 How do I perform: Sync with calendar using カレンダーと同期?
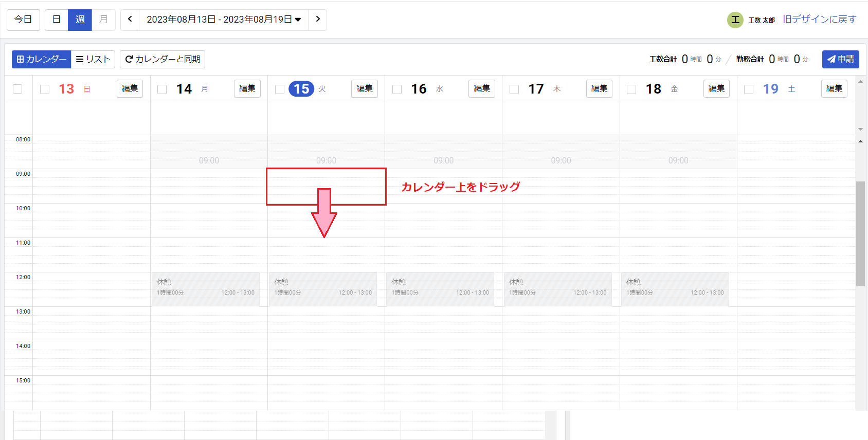(162, 59)
